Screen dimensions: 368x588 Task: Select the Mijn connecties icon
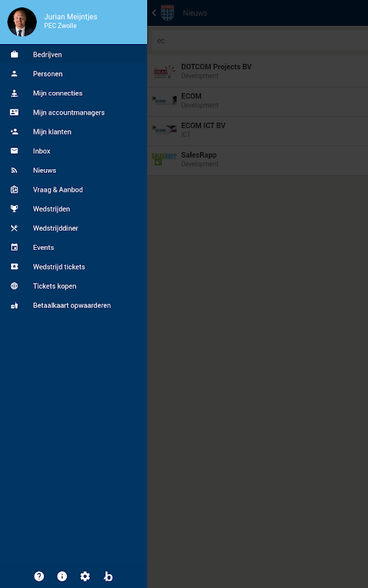pyautogui.click(x=14, y=93)
